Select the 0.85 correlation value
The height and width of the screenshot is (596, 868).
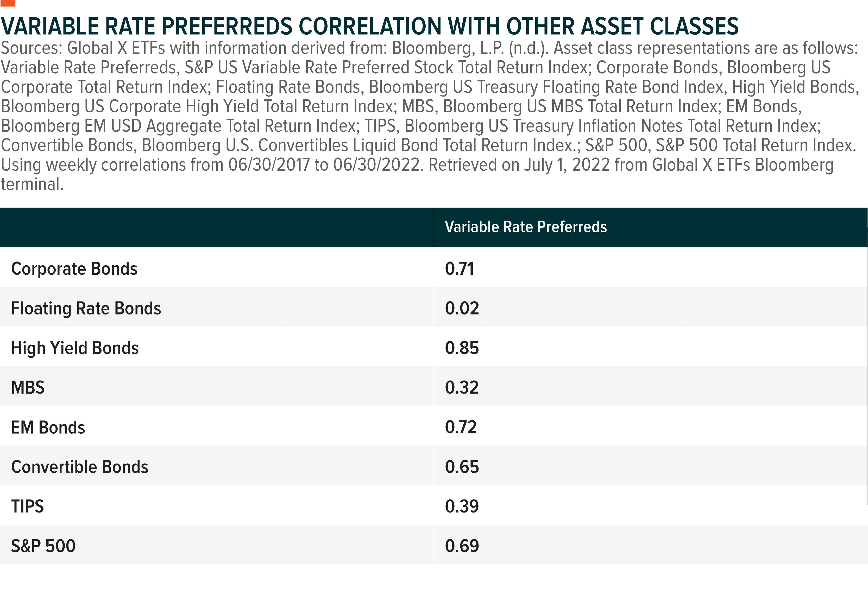(462, 348)
